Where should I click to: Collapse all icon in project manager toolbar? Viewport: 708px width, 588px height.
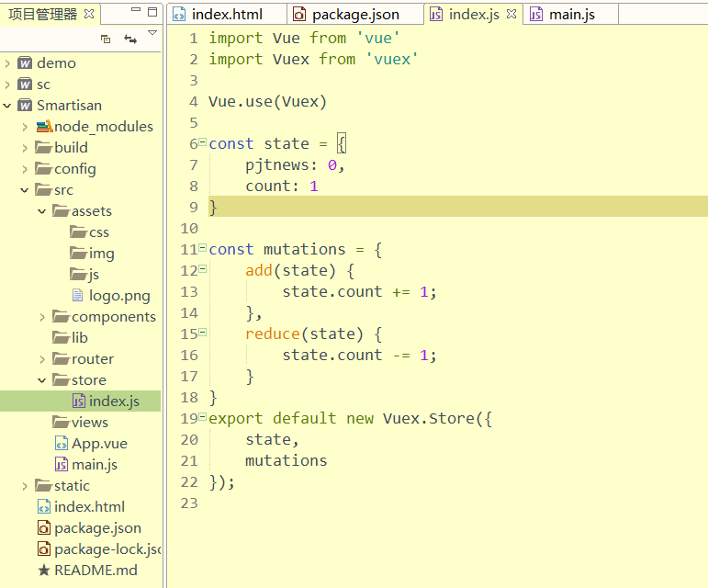pos(106,40)
